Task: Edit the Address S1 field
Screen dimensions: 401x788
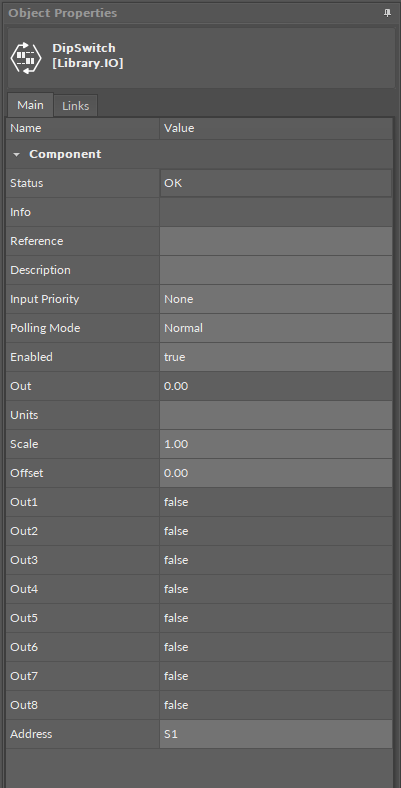Action: pos(275,734)
